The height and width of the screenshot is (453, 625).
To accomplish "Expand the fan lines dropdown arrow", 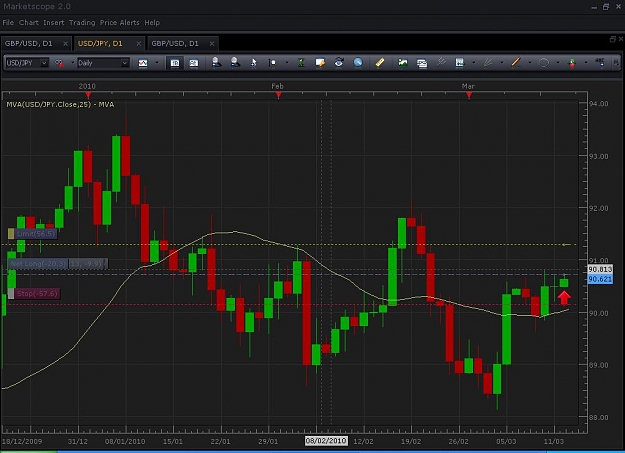I will coord(502,63).
